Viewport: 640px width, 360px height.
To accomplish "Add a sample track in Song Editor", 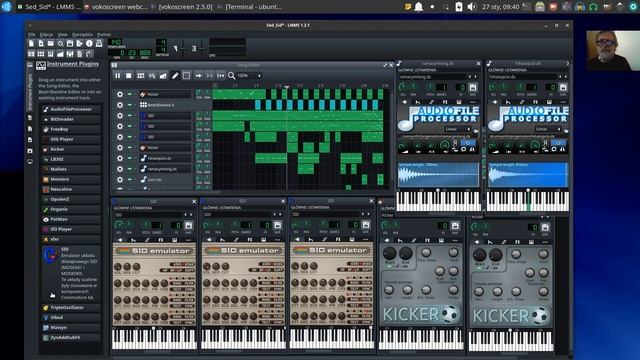I will pos(152,76).
